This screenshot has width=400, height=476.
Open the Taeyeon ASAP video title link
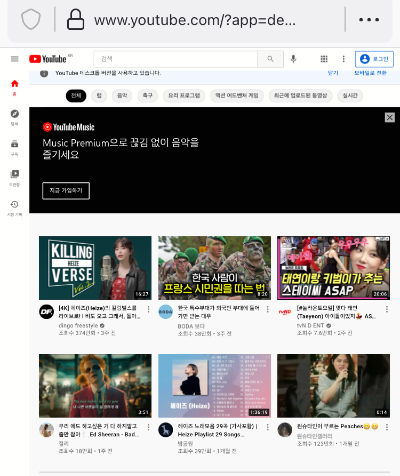[x=336, y=312]
